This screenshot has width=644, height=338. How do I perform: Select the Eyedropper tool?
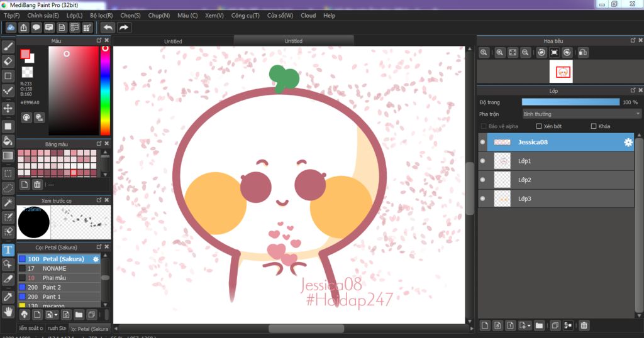[x=8, y=297]
